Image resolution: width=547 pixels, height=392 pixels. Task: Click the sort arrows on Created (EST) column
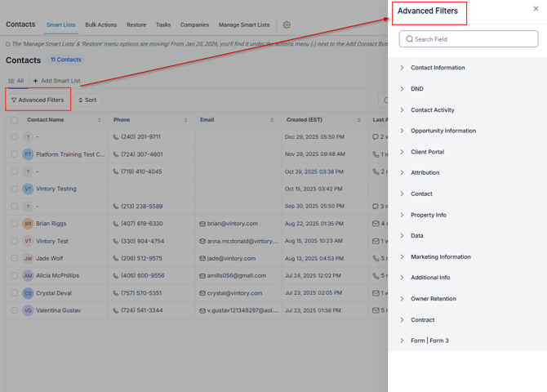click(358, 120)
